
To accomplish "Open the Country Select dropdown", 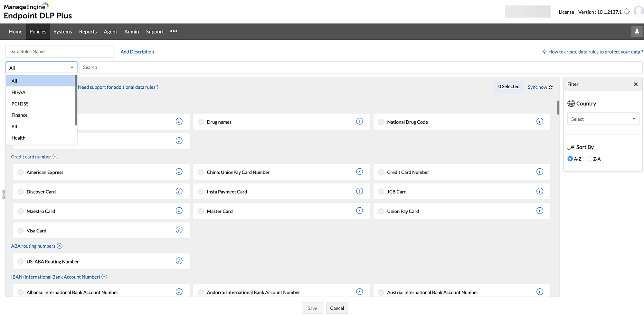I will point(603,119).
